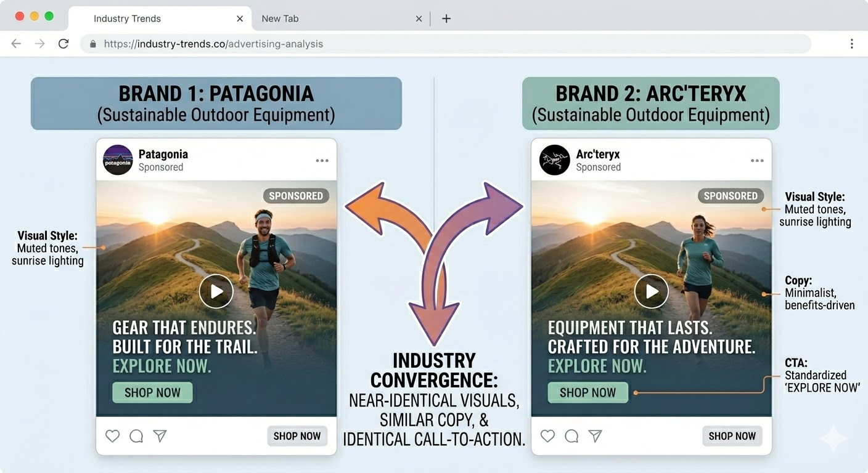Play the Arc'teryx ad video
868x473 pixels.
(651, 291)
